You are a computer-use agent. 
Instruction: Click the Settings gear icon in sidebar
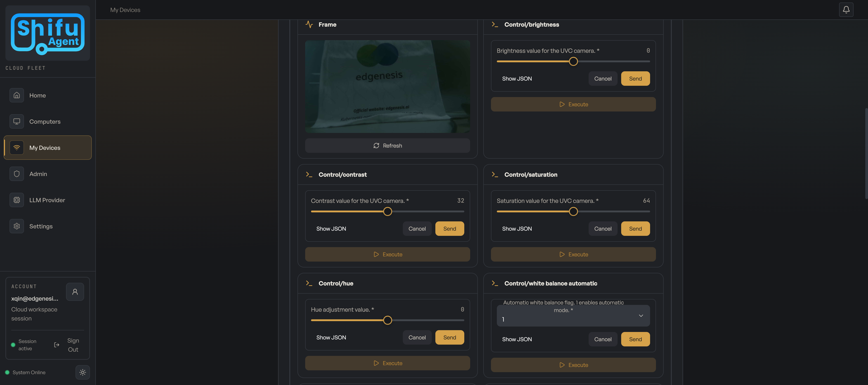pos(17,226)
